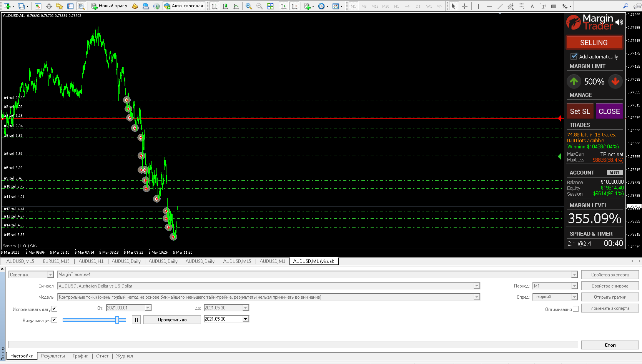This screenshot has height=364, width=642.
Task: Toggle the Add automatically checkbox
Action: [x=574, y=57]
